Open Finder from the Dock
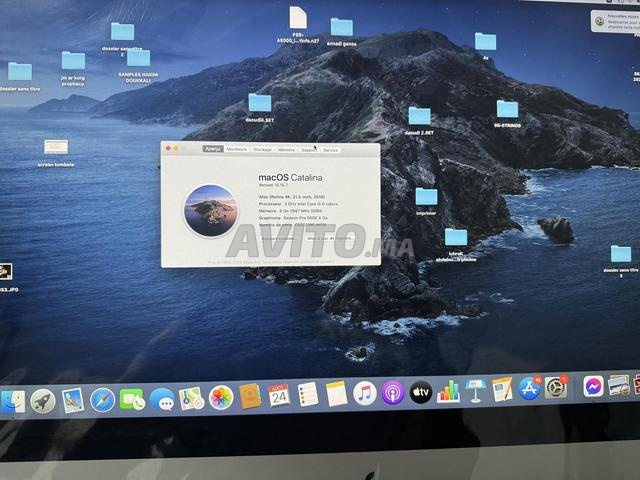 coord(13,402)
